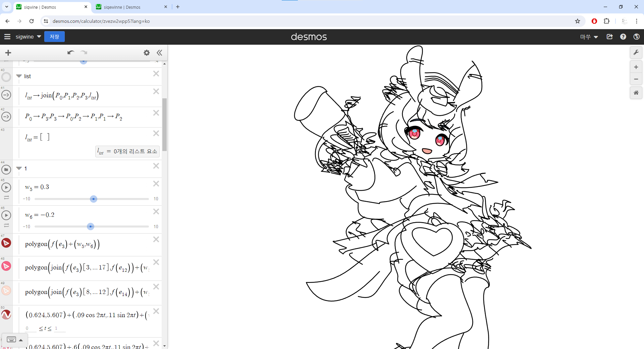
Task: Click the zoom in plus button
Action: [636, 67]
